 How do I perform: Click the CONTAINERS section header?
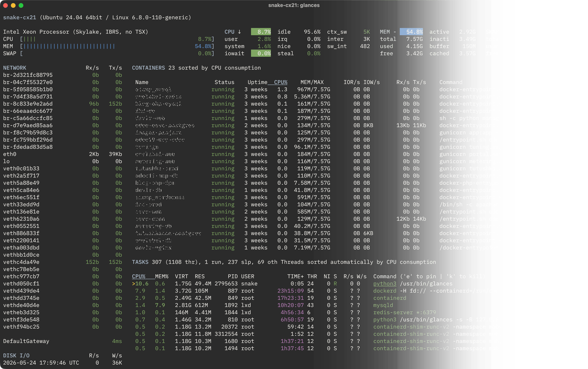pyautogui.click(x=148, y=68)
